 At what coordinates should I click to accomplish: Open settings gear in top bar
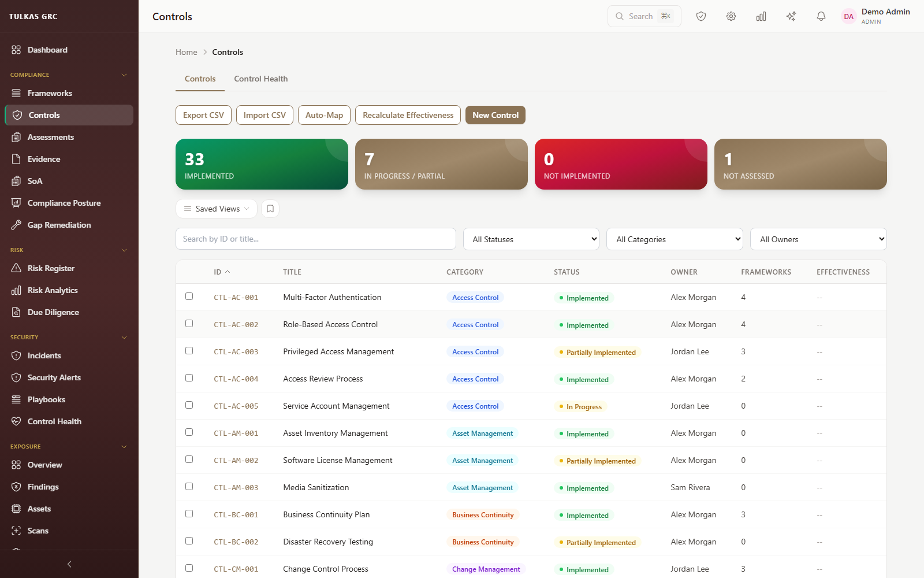(x=731, y=16)
